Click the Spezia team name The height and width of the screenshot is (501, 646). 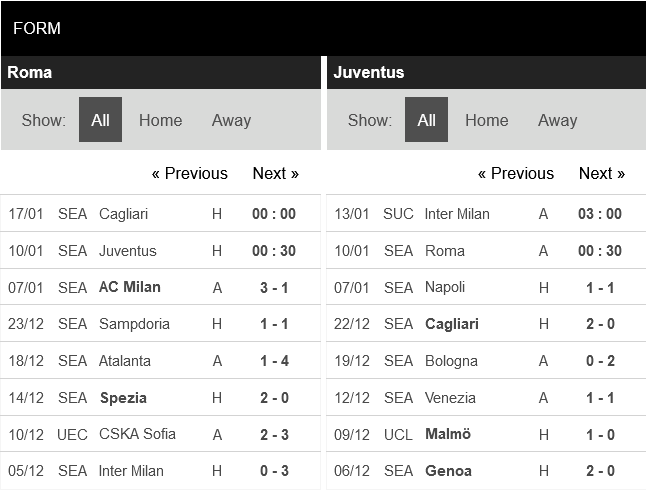pos(123,398)
